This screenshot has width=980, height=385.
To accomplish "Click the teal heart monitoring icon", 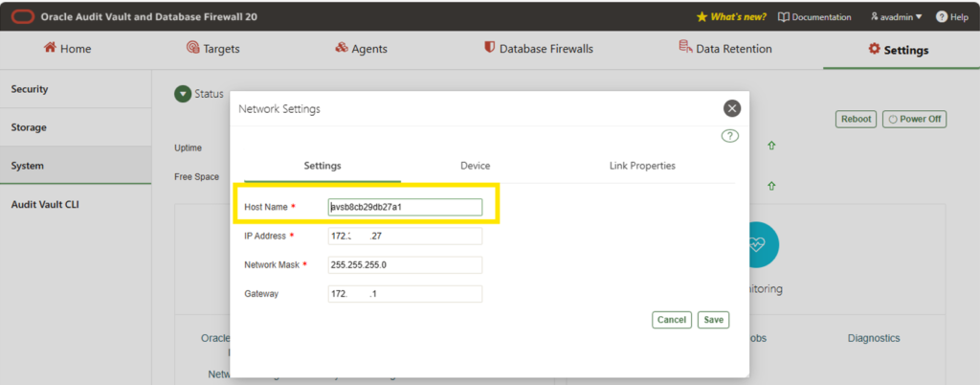I will pos(758,245).
